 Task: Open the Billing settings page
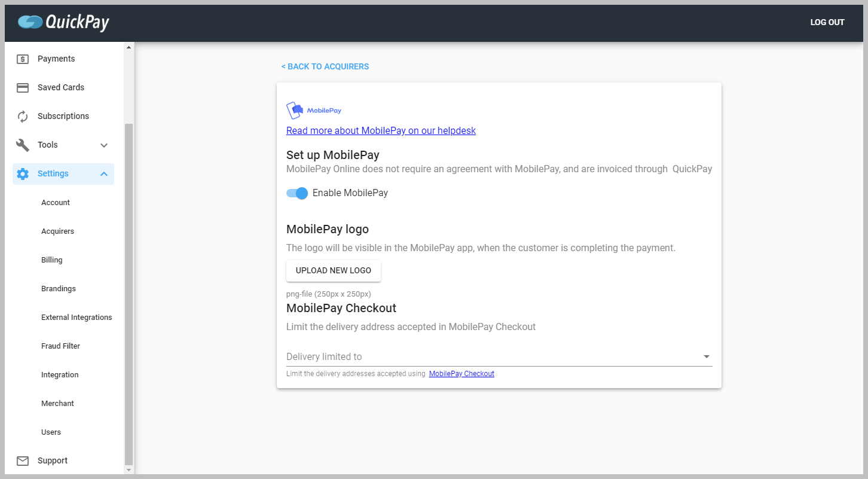[52, 260]
